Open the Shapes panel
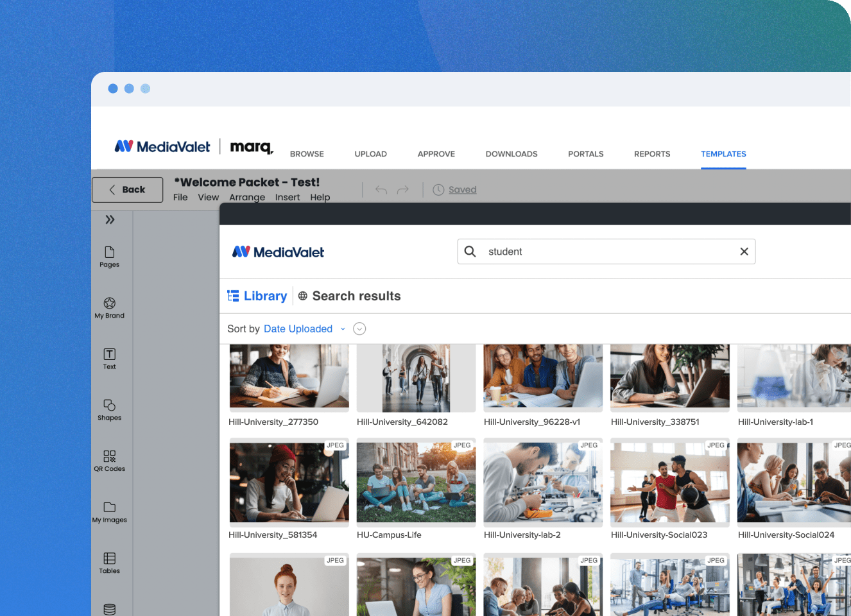The width and height of the screenshot is (851, 616). click(110, 410)
